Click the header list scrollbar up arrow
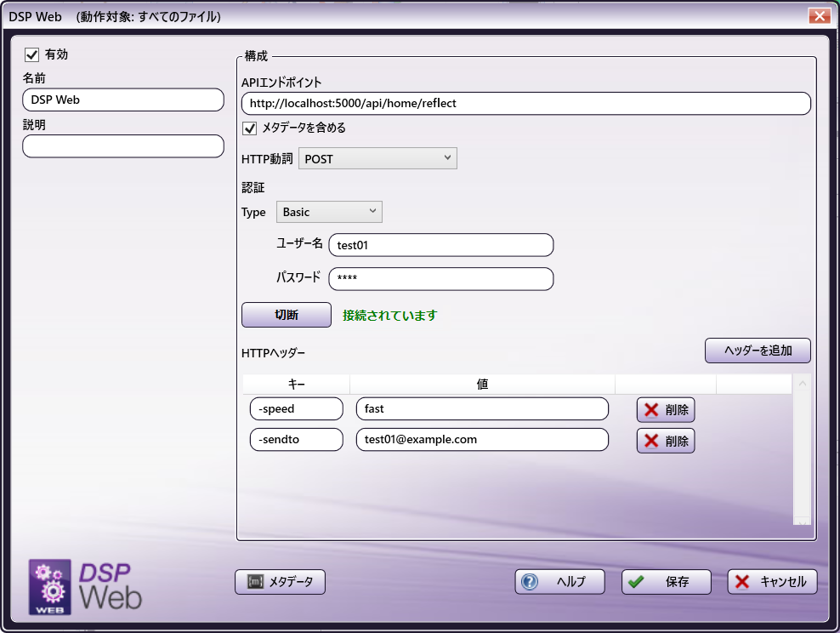This screenshot has width=840, height=633. click(x=802, y=383)
